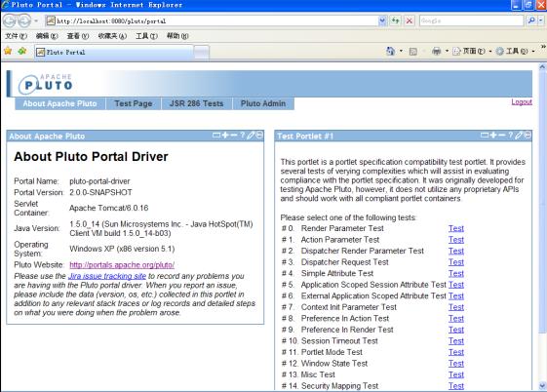Click the Home icon in the command bar
Viewport: 547px width, 392px height.
click(x=390, y=52)
